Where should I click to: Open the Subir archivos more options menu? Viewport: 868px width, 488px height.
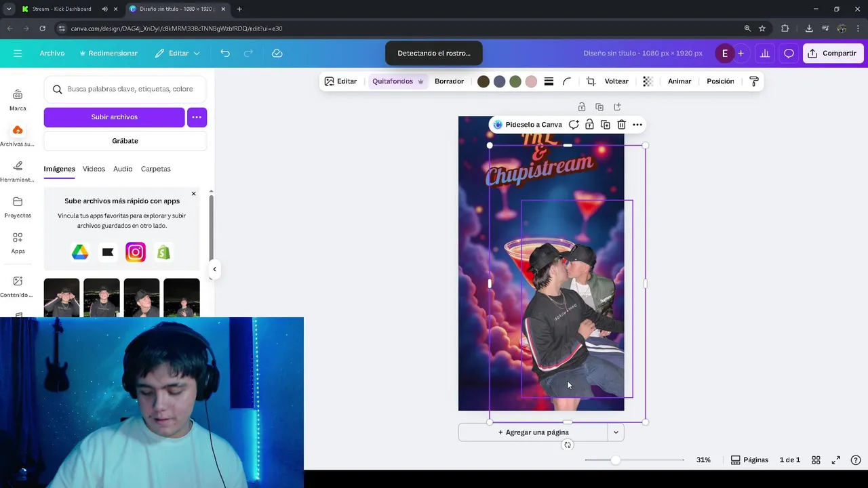(x=197, y=117)
